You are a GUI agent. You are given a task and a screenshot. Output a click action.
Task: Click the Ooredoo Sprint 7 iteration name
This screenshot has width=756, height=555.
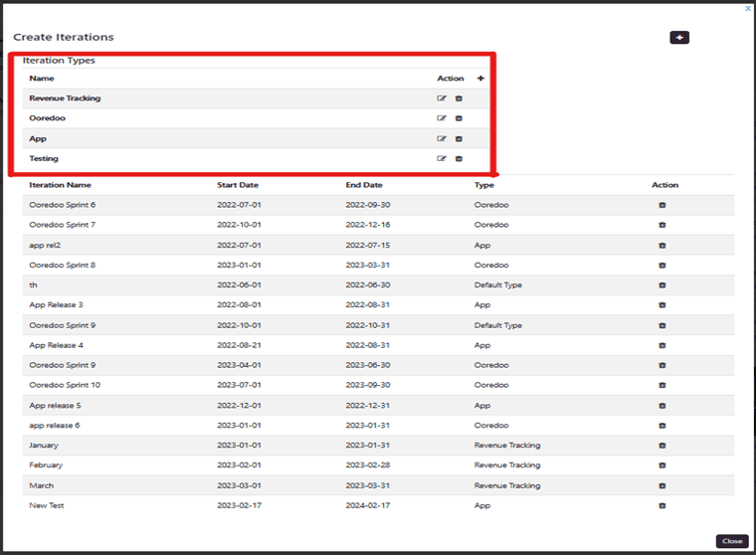coord(63,224)
